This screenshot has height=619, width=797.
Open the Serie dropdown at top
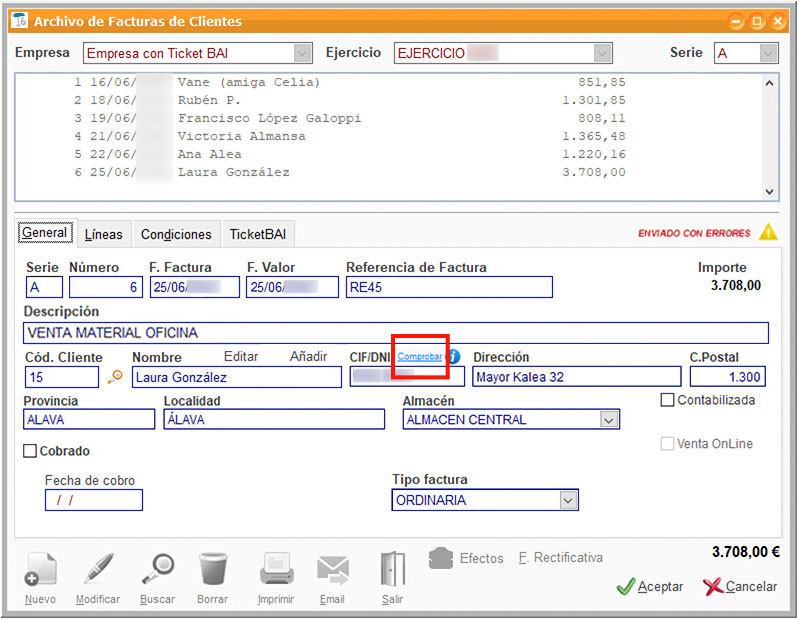[767, 53]
